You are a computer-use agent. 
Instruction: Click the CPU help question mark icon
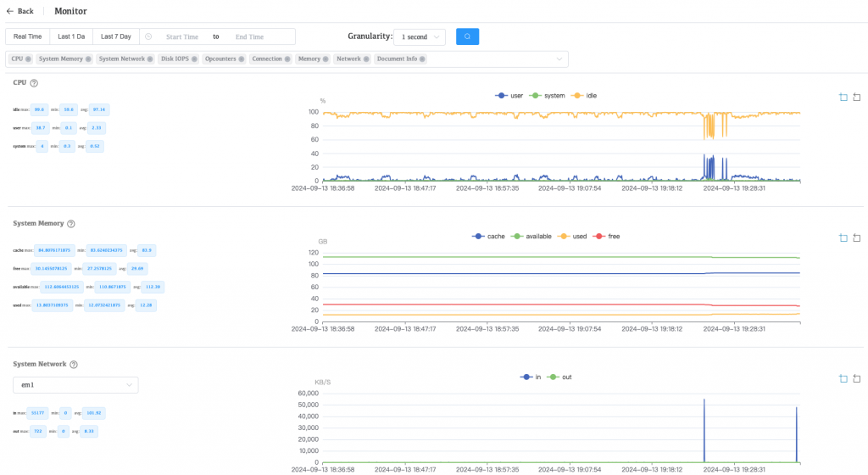click(x=34, y=83)
